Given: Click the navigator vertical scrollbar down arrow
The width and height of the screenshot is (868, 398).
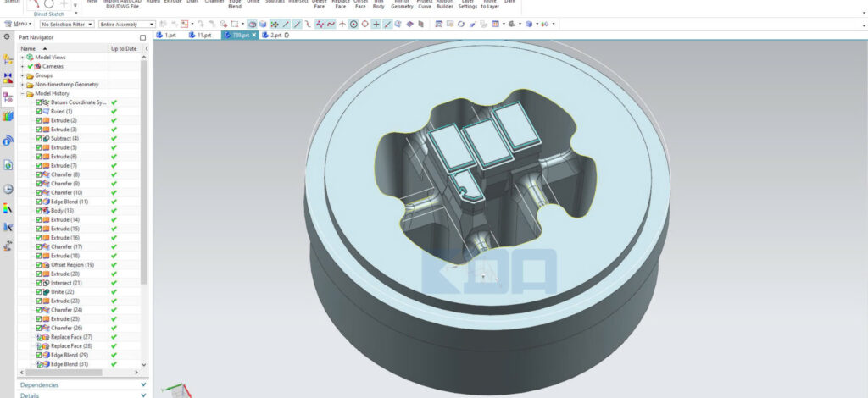Looking at the screenshot, I should click(144, 365).
